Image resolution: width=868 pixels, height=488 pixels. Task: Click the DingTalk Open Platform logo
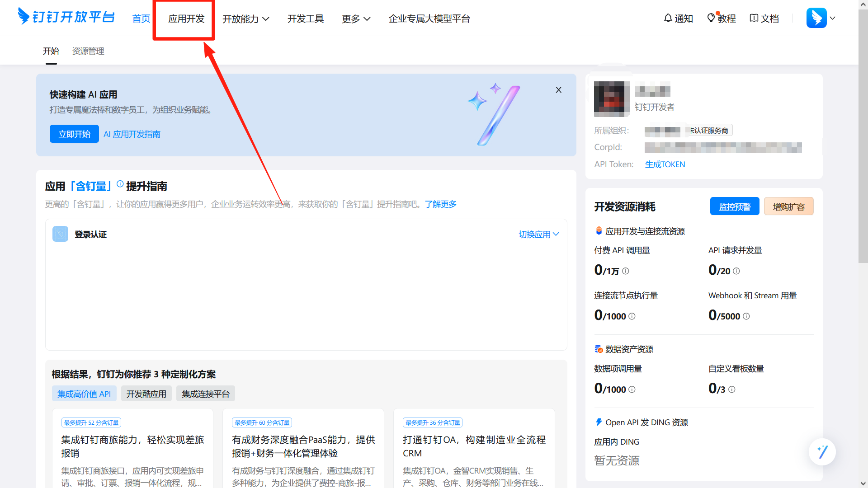click(x=66, y=17)
